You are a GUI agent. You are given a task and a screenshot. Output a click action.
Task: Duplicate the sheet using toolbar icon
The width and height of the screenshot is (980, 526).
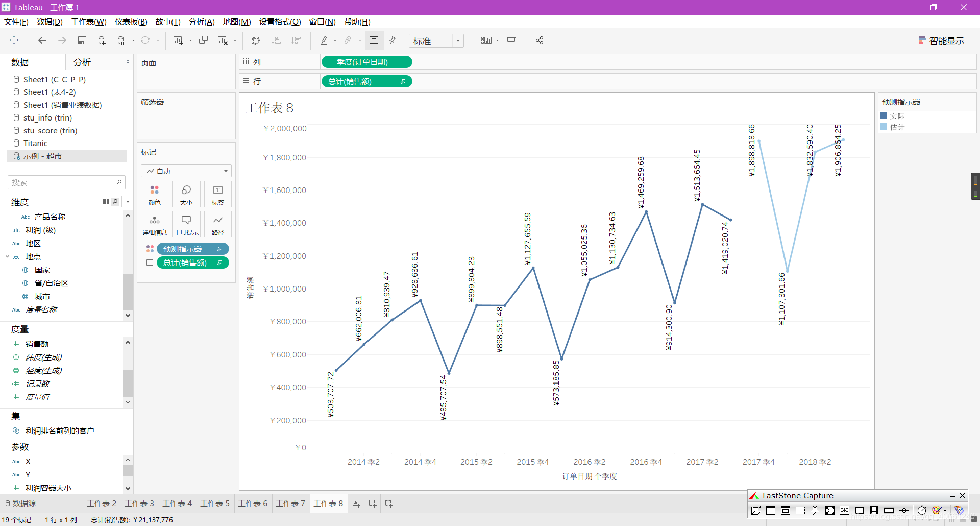click(x=203, y=40)
